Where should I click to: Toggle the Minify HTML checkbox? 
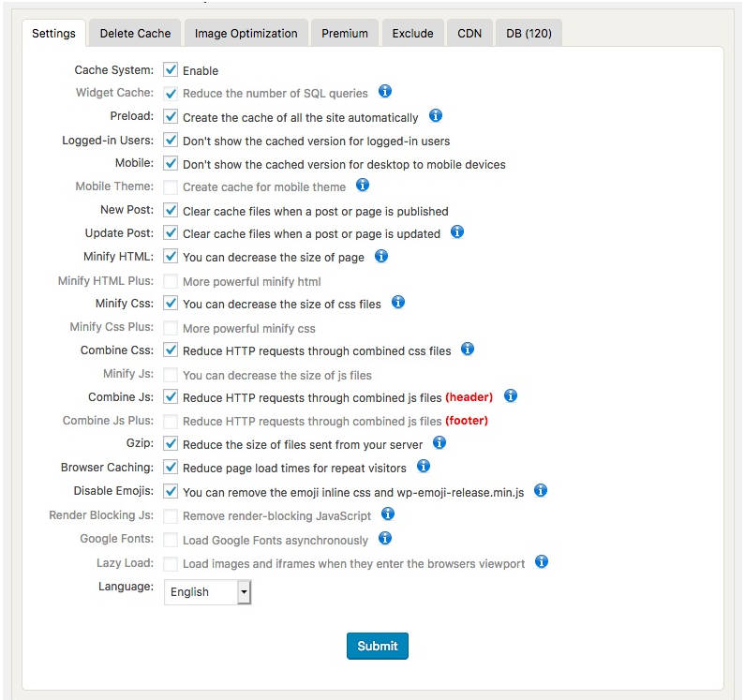point(171,257)
